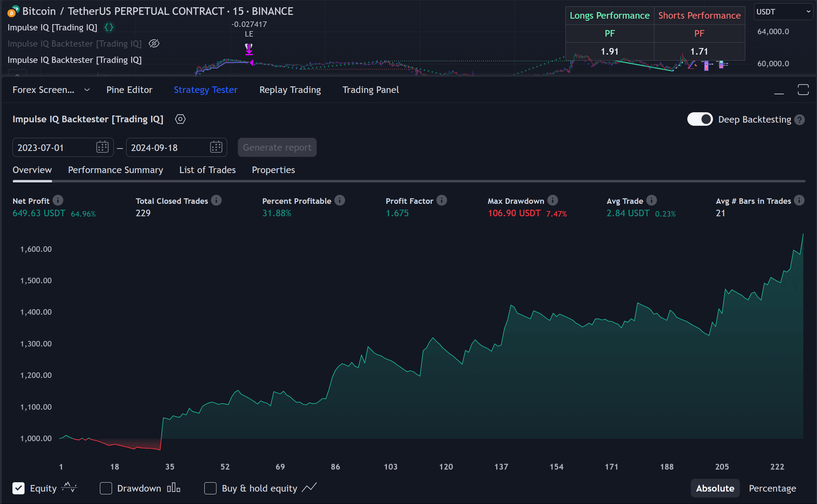This screenshot has width=817, height=504.
Task: Click active Impulse IQ Backtester legend label
Action: (75, 60)
